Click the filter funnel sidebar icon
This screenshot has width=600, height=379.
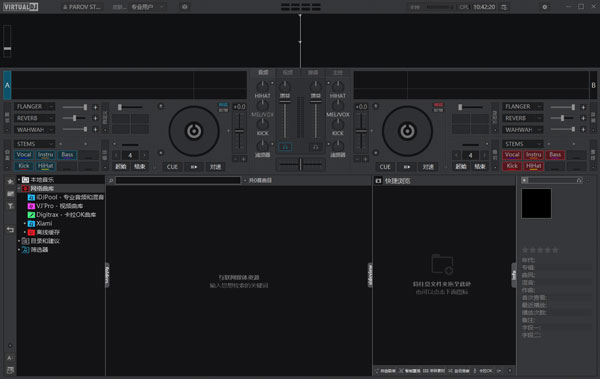(10, 206)
